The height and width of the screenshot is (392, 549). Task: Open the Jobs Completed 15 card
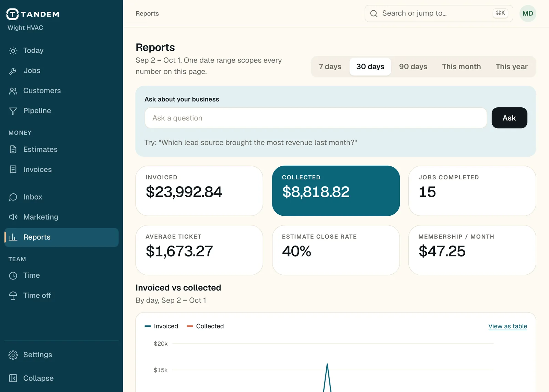pyautogui.click(x=472, y=191)
